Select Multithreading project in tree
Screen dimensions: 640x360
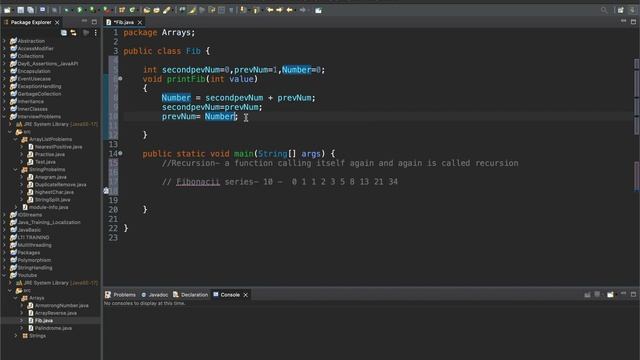click(35, 245)
